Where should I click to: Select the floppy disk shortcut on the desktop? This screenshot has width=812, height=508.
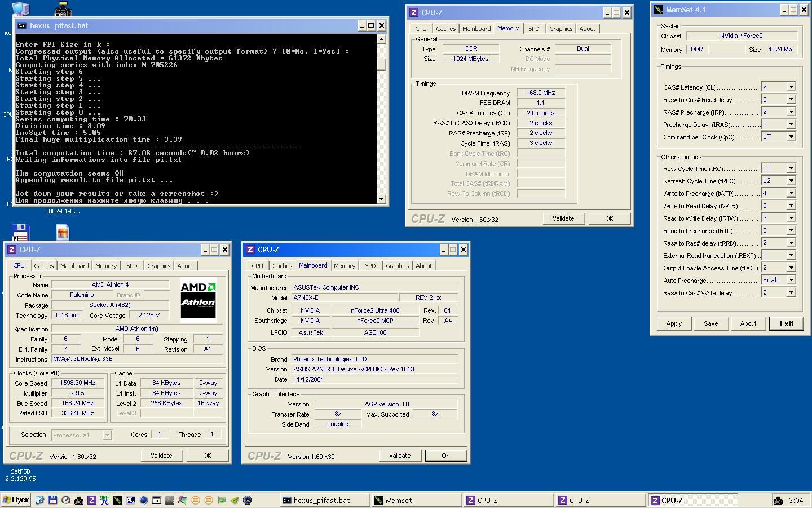coord(20,233)
